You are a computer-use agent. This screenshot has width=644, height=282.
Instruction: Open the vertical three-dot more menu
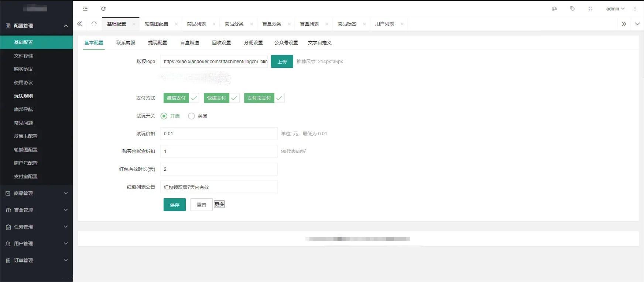tap(635, 8)
